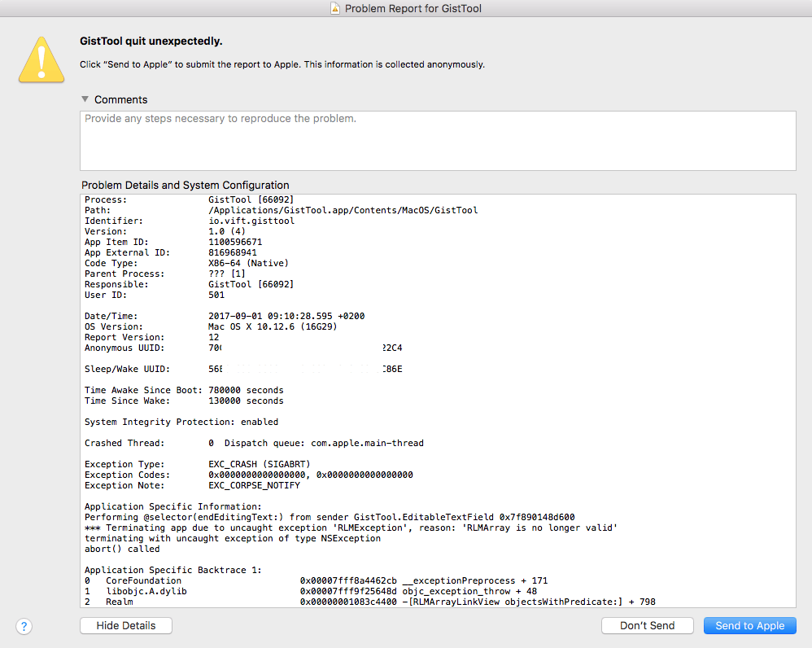Click the User ID value '501'

(x=216, y=295)
